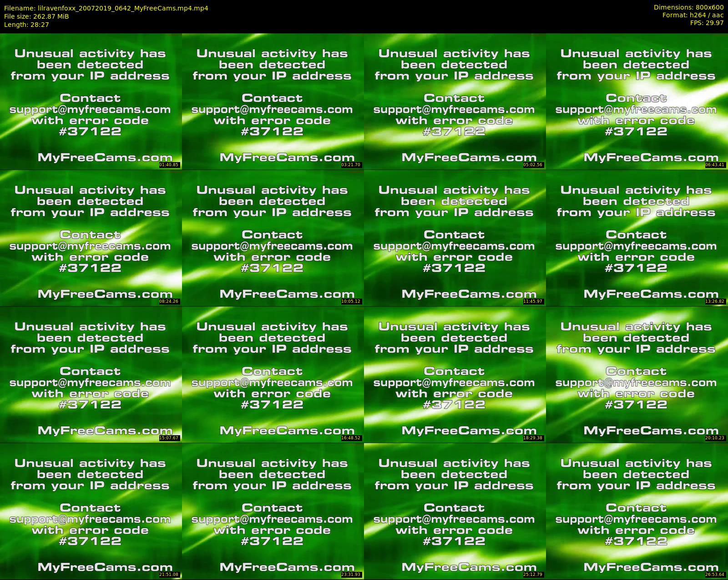Click the 08:24.26 timestamp label
Viewport: 728px width, 580px height.
pyautogui.click(x=169, y=301)
